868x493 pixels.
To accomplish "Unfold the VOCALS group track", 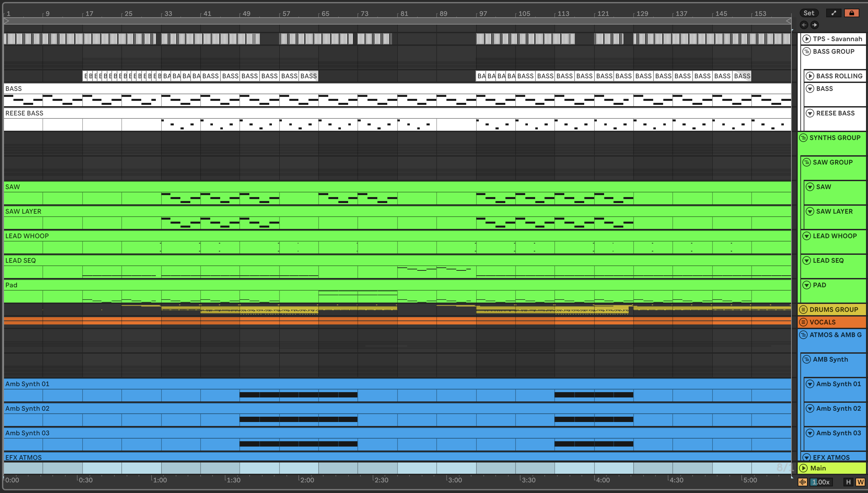I will 803,322.
